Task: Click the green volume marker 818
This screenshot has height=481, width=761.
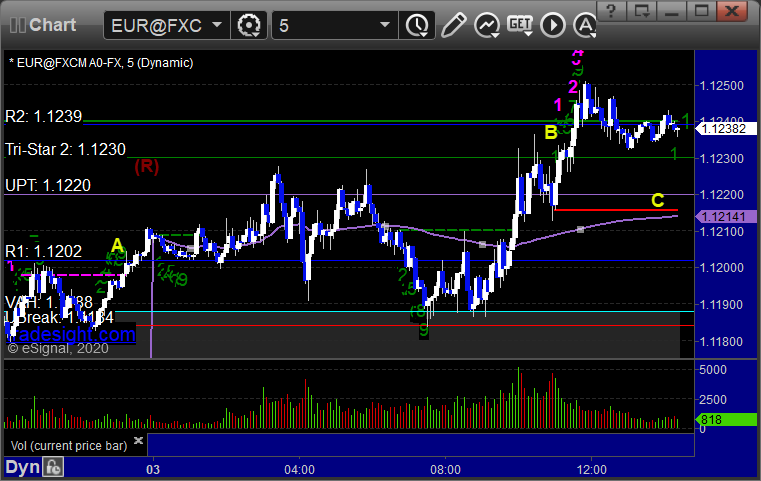Action: point(726,419)
